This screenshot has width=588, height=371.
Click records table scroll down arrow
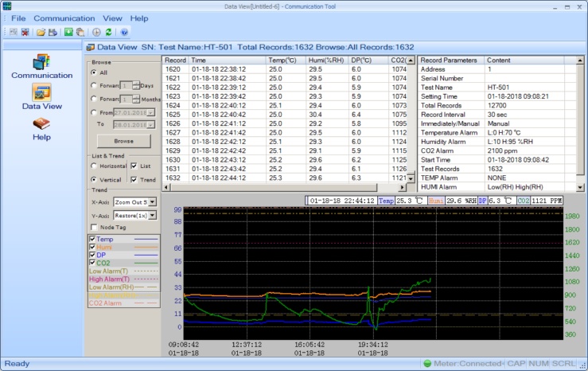tap(411, 178)
